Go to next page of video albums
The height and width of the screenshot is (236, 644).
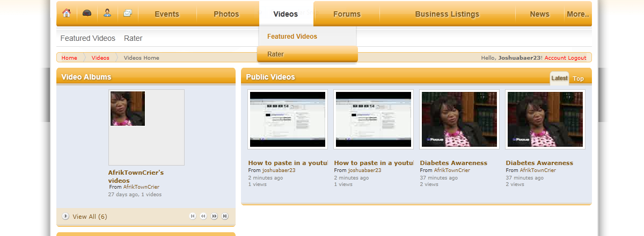coord(214,216)
